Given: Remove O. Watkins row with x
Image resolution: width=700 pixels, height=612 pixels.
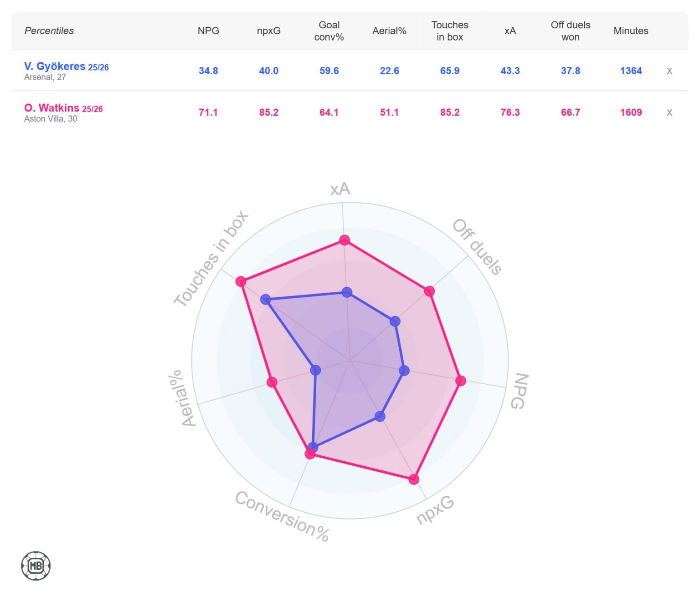Looking at the screenshot, I should pyautogui.click(x=669, y=112).
